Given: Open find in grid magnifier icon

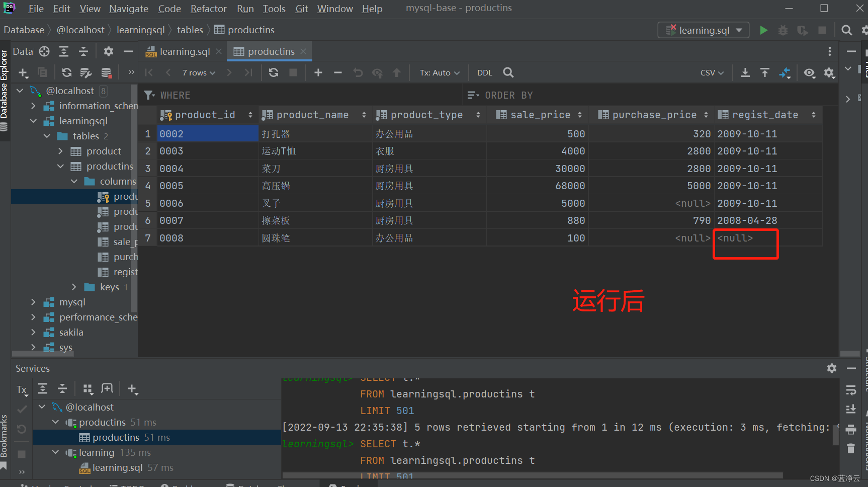Looking at the screenshot, I should click(x=508, y=72).
